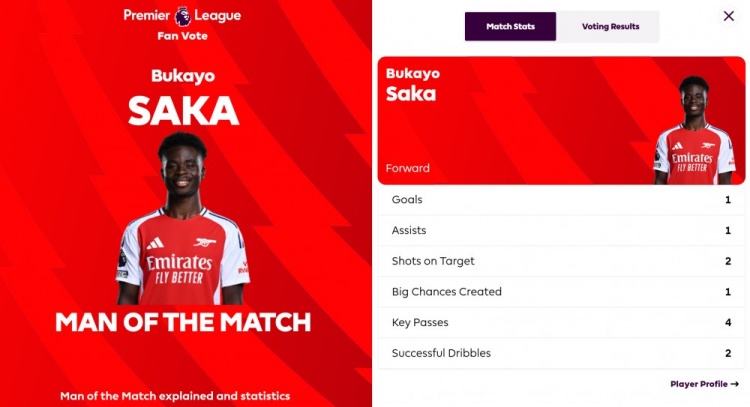Click the Bukayo Saka name in card
The image size is (750, 407).
click(412, 85)
